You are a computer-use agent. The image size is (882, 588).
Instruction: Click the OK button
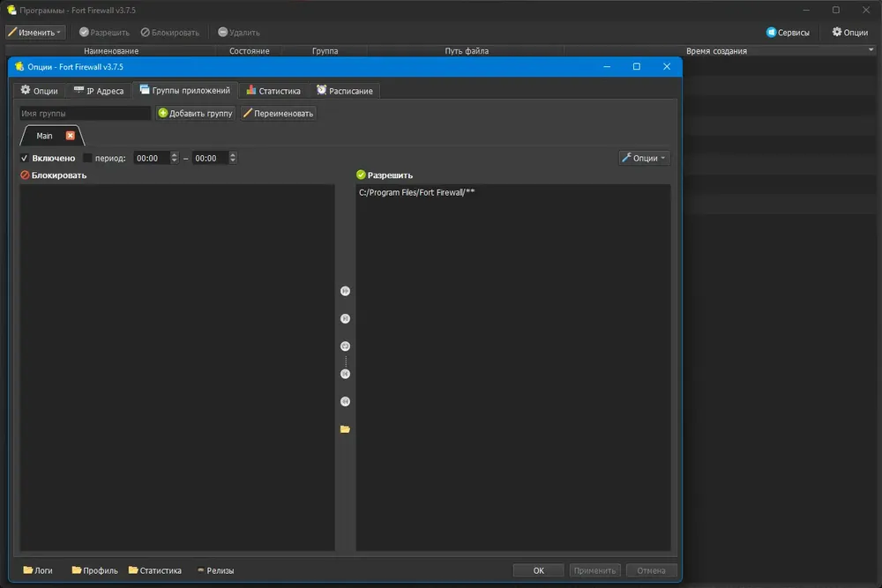[x=538, y=570]
